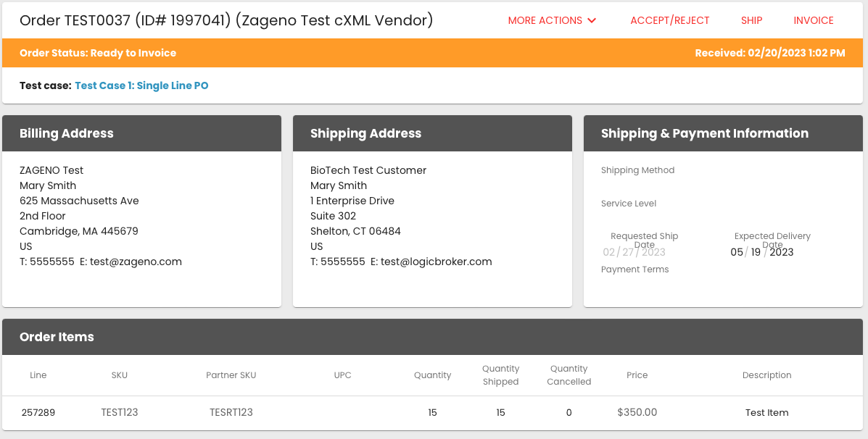Click the TEST123 SKU cell

(120, 413)
